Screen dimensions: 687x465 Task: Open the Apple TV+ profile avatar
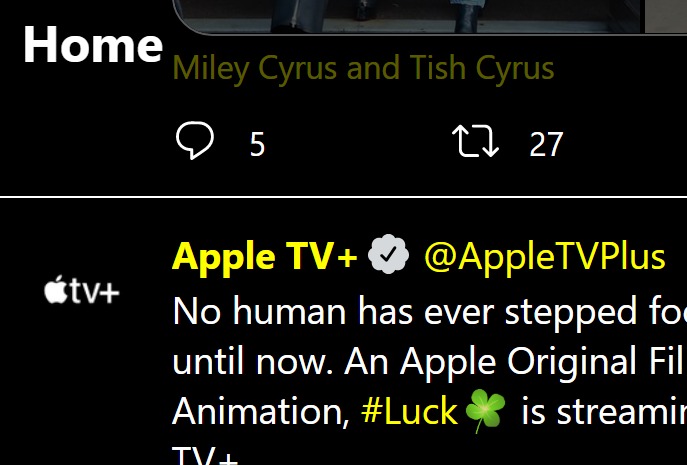(82, 291)
